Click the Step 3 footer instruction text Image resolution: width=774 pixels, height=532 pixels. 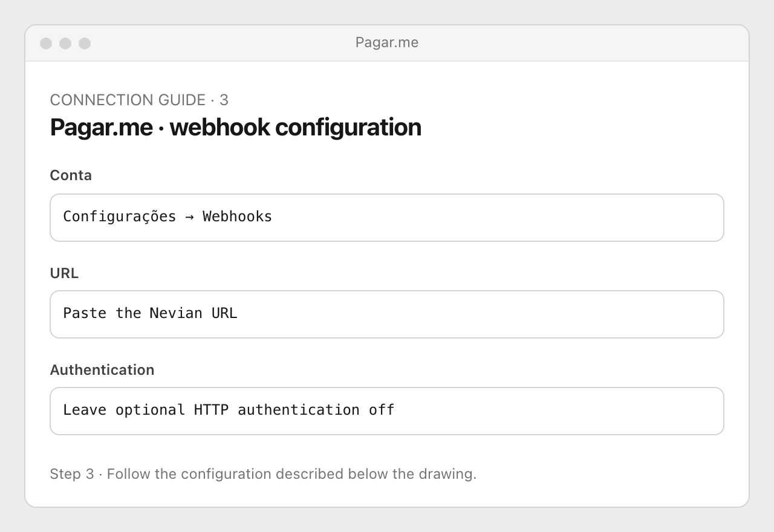[x=263, y=474]
